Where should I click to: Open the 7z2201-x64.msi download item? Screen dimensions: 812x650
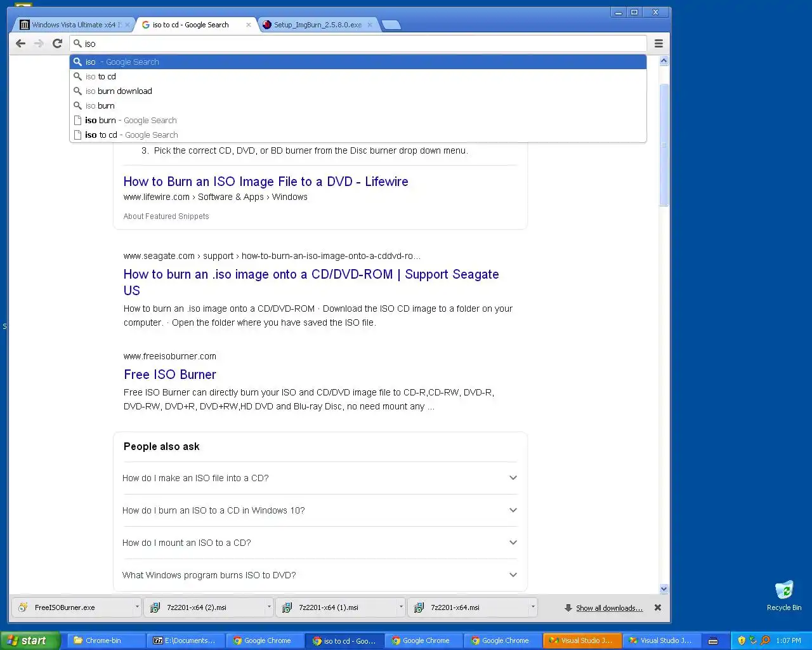(468, 607)
